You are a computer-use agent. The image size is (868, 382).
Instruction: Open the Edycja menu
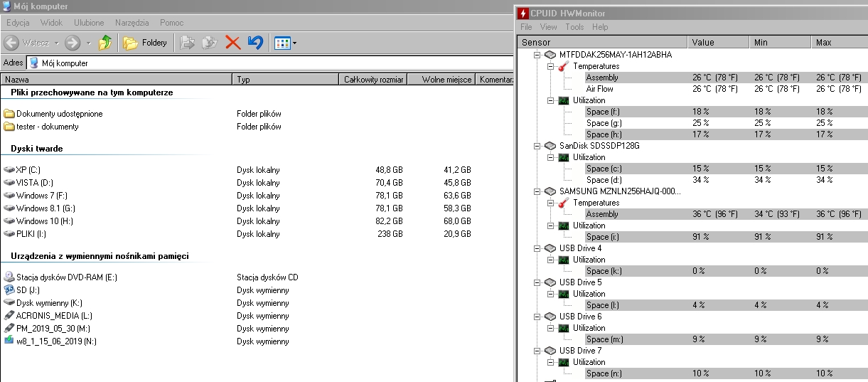[18, 23]
